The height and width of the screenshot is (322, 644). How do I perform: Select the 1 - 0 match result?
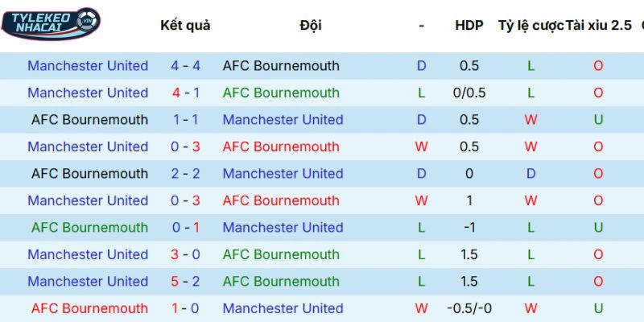(x=186, y=308)
